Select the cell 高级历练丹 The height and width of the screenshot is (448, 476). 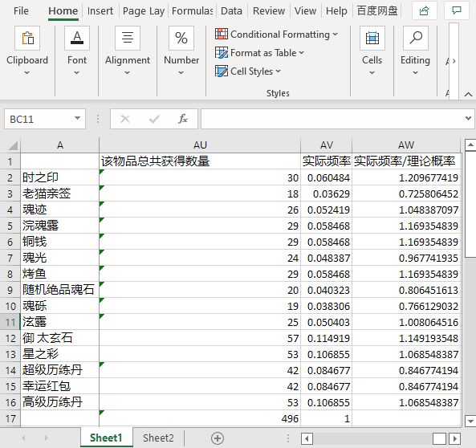[x=60, y=402]
